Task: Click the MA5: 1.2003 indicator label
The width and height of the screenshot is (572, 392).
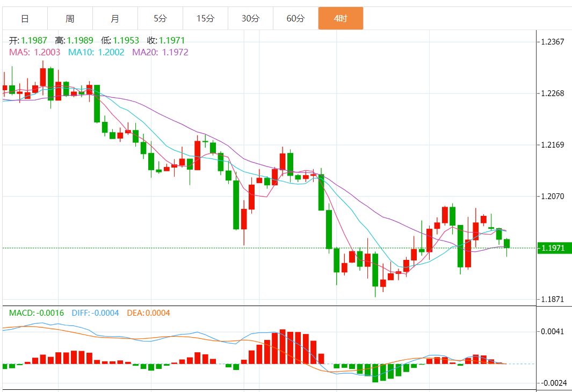Action: (35, 52)
